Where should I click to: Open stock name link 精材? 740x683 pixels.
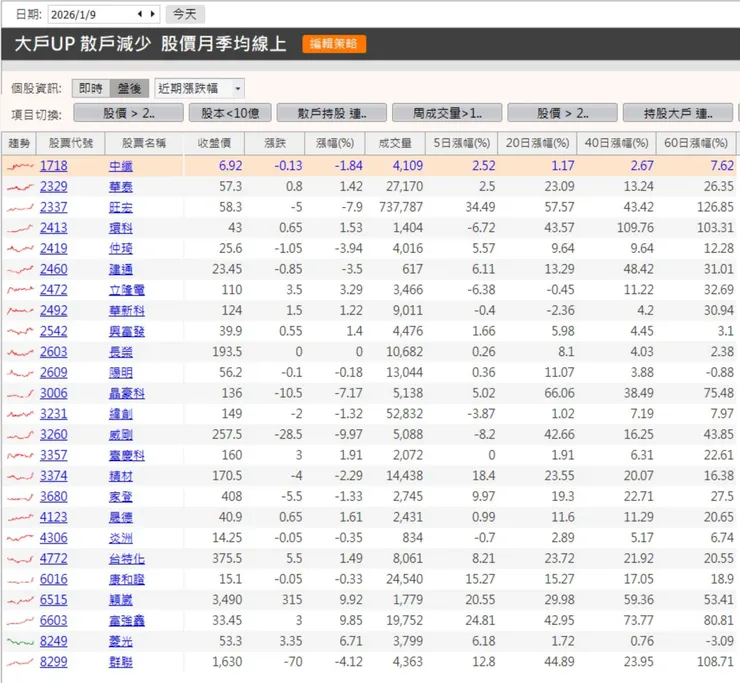[121, 476]
